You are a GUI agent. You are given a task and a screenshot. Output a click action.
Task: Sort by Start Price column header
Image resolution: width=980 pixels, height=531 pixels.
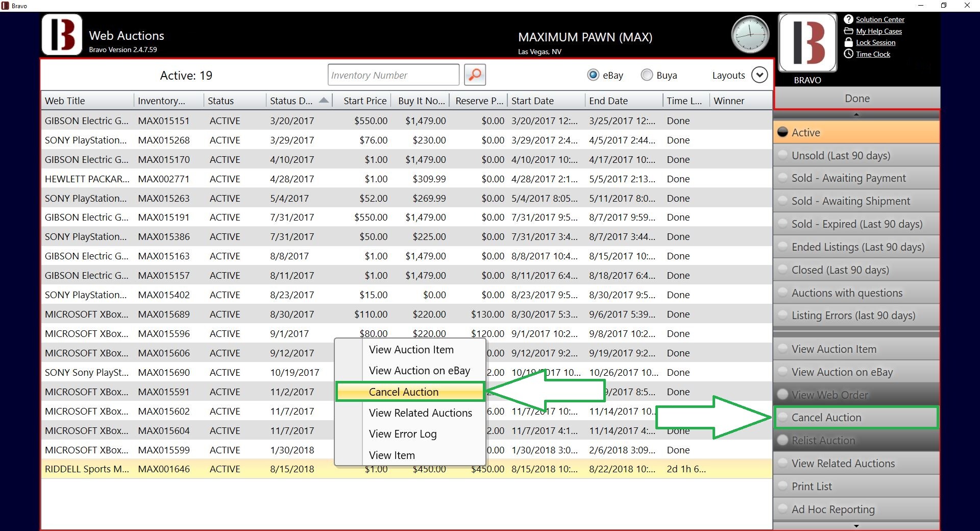(x=362, y=101)
